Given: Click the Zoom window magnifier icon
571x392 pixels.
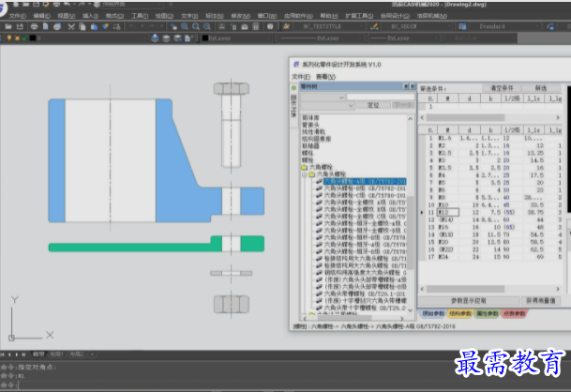Looking at the screenshot, I should point(196,26).
